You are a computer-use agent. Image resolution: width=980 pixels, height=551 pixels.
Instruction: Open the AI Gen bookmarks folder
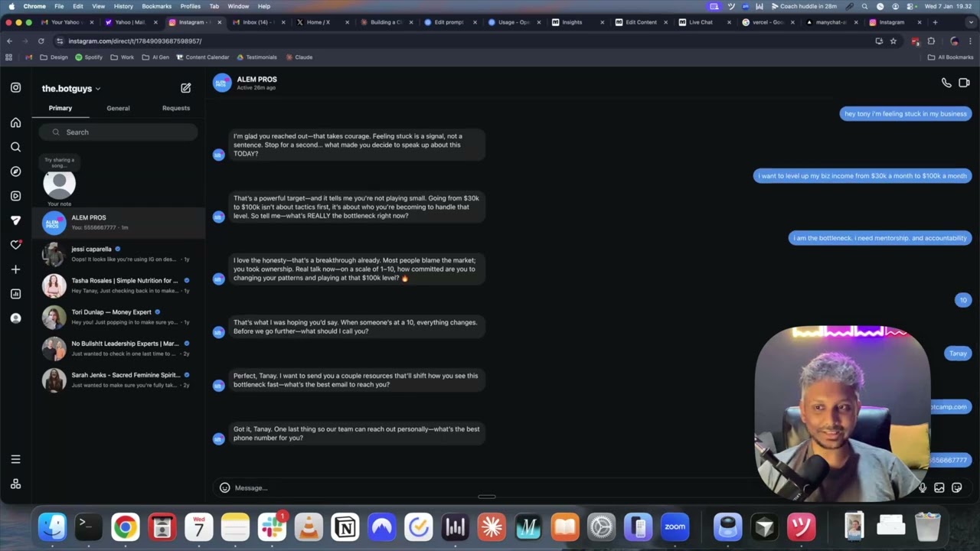click(155, 57)
